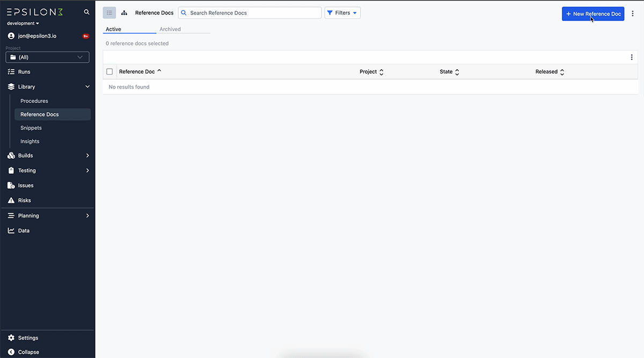Sort by Project column
Screen dimensions: 644x358
click(371, 72)
